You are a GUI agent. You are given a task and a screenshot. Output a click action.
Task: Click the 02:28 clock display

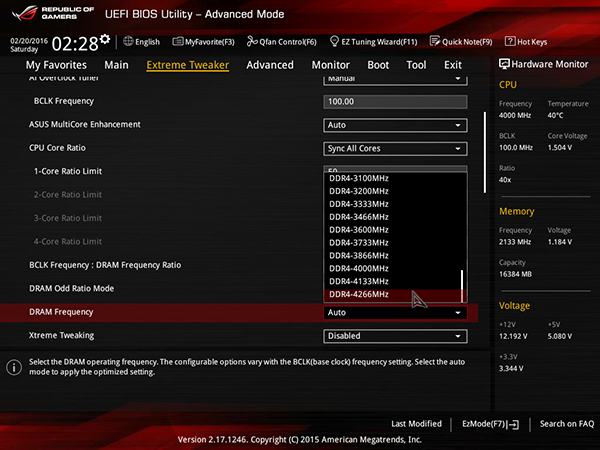click(x=75, y=44)
